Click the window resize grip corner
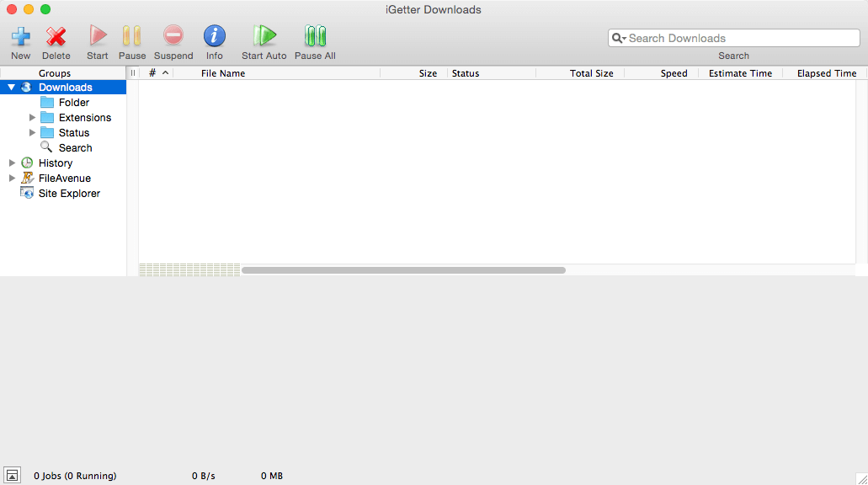The image size is (868, 485). [862, 479]
